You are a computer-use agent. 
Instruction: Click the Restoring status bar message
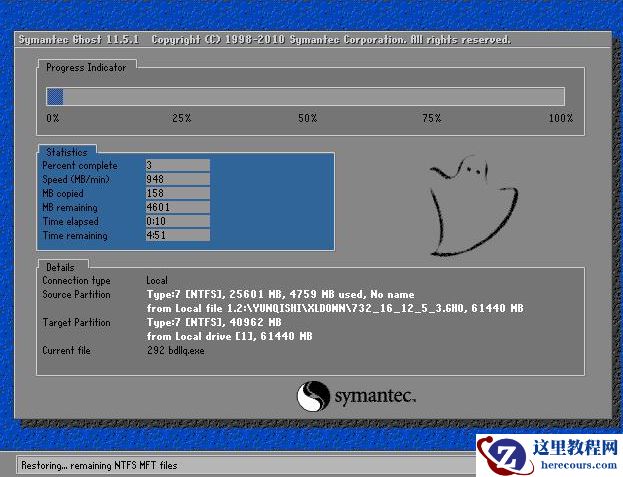pyautogui.click(x=99, y=465)
